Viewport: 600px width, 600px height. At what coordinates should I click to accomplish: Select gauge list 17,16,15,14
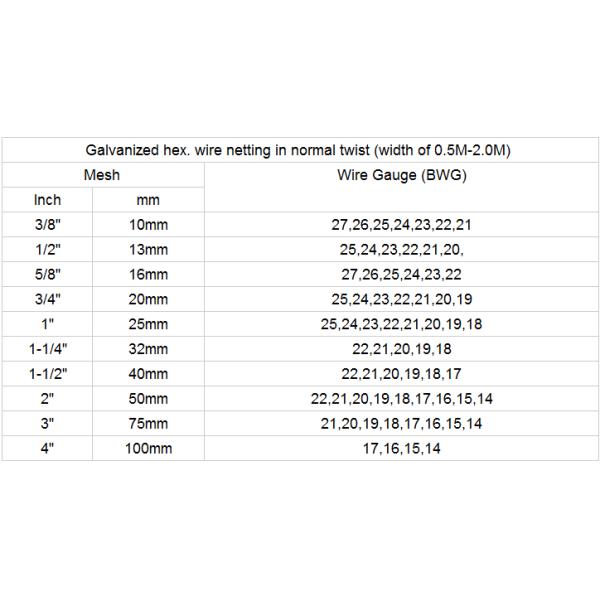pos(402,449)
